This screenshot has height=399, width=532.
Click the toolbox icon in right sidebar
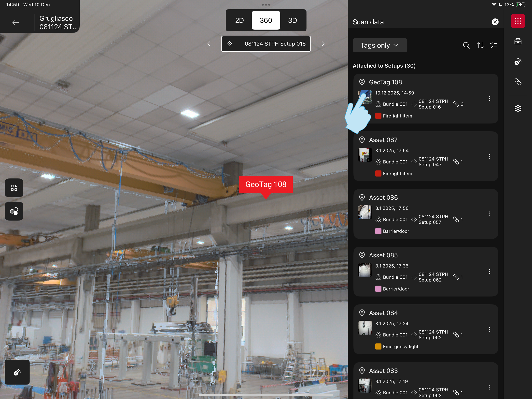(517, 41)
